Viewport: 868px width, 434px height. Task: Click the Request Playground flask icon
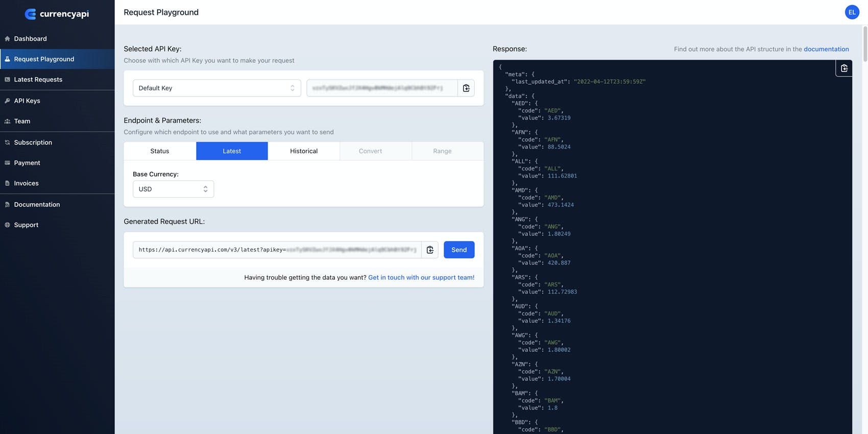7,59
